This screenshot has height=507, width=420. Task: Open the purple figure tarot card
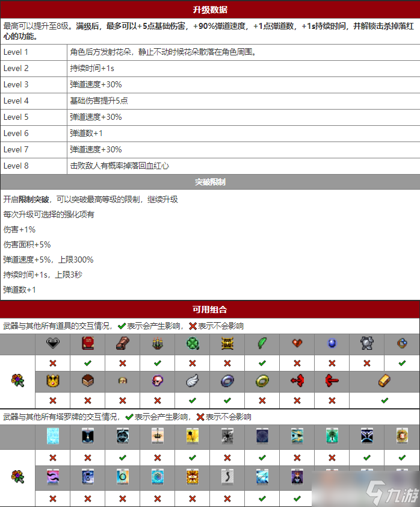(297, 477)
